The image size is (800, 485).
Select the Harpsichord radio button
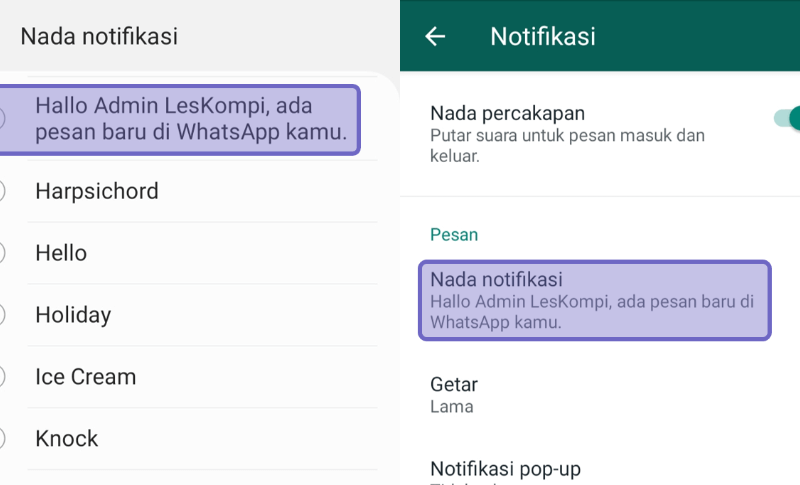tap(2, 191)
